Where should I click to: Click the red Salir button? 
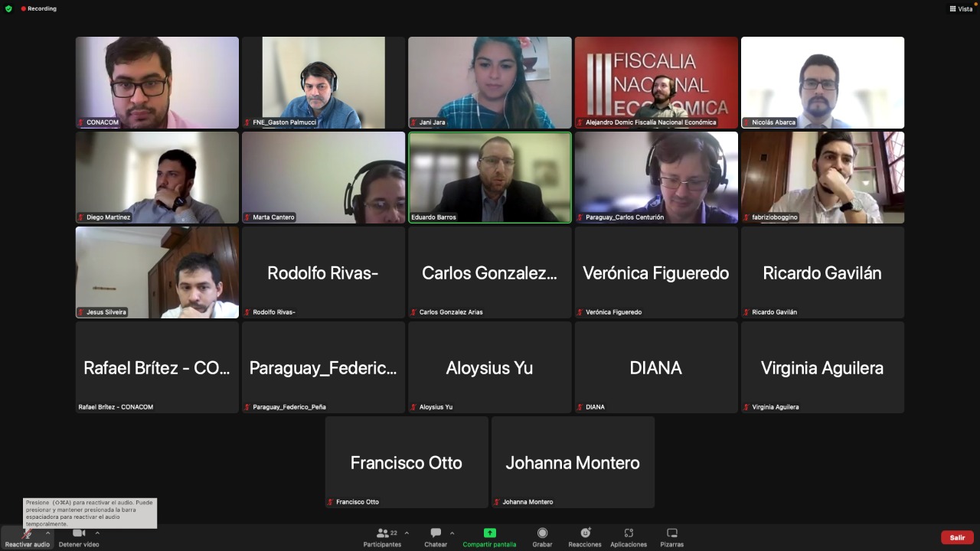[957, 537]
